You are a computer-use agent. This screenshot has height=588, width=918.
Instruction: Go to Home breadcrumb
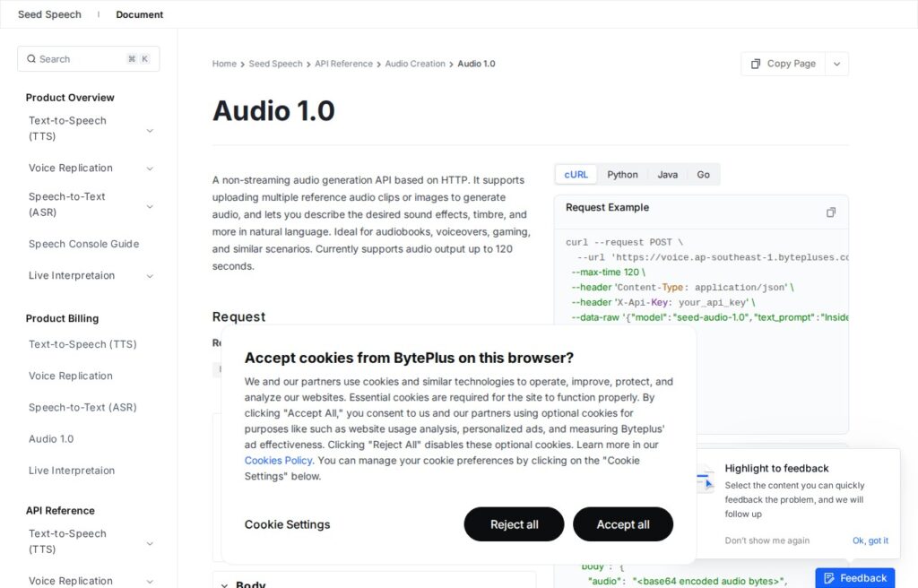pyautogui.click(x=224, y=64)
